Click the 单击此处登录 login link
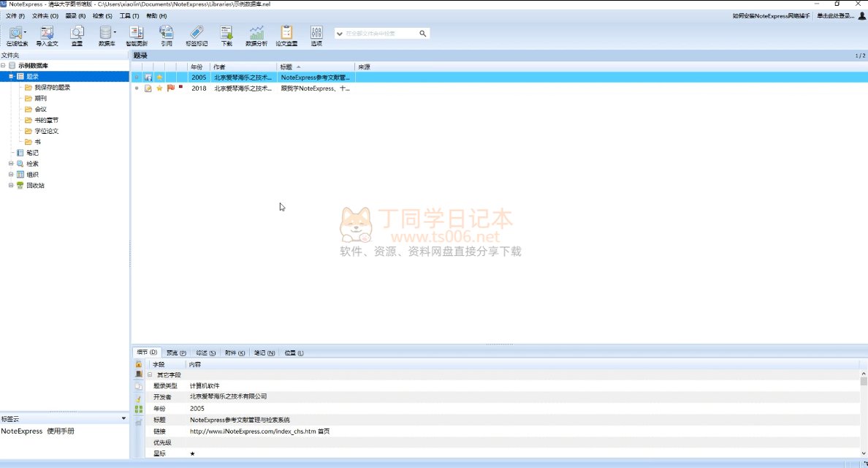868x468 pixels. pos(835,16)
